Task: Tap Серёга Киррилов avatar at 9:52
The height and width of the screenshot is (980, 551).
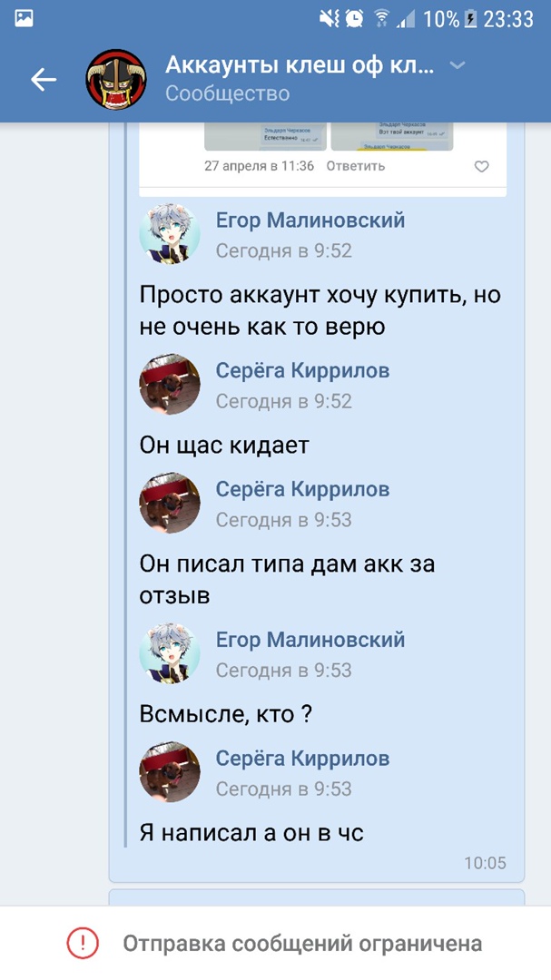Action: 170,385
